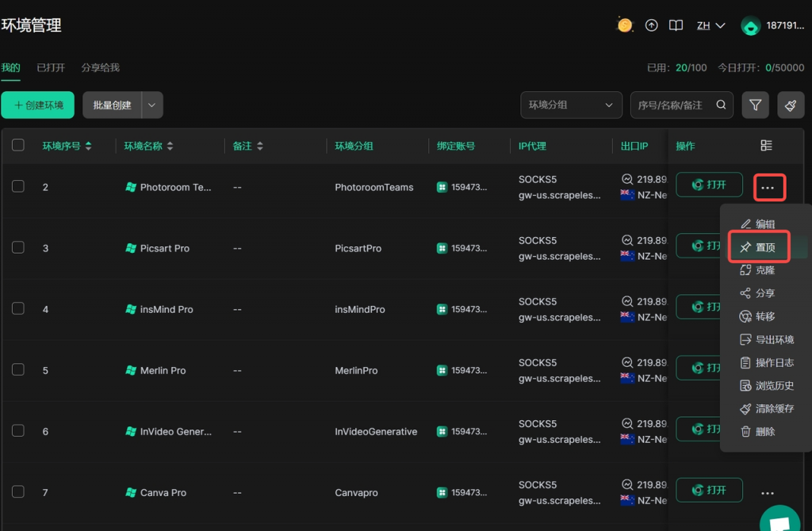Viewport: 812px width, 531px height.
Task: Click the IP check icon in Merlin row
Action: click(x=627, y=362)
